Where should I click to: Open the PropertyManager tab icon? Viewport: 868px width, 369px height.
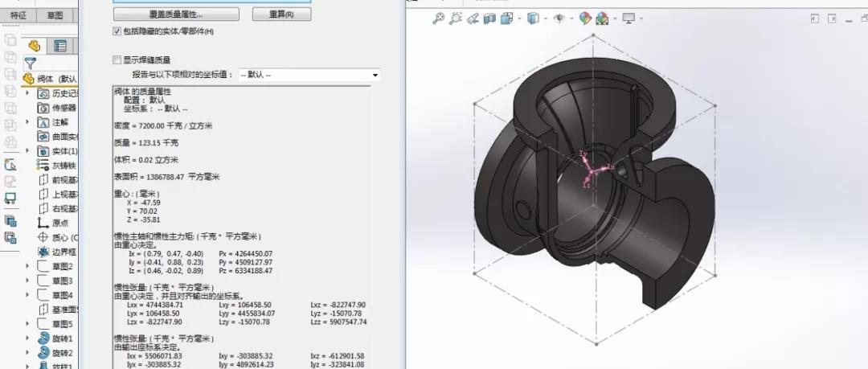coord(59,46)
